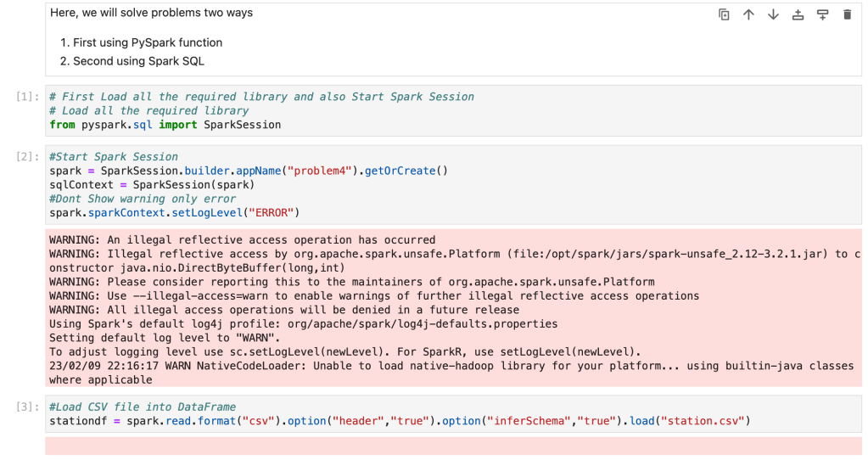Click the sqlContext assignment line

click(x=151, y=184)
